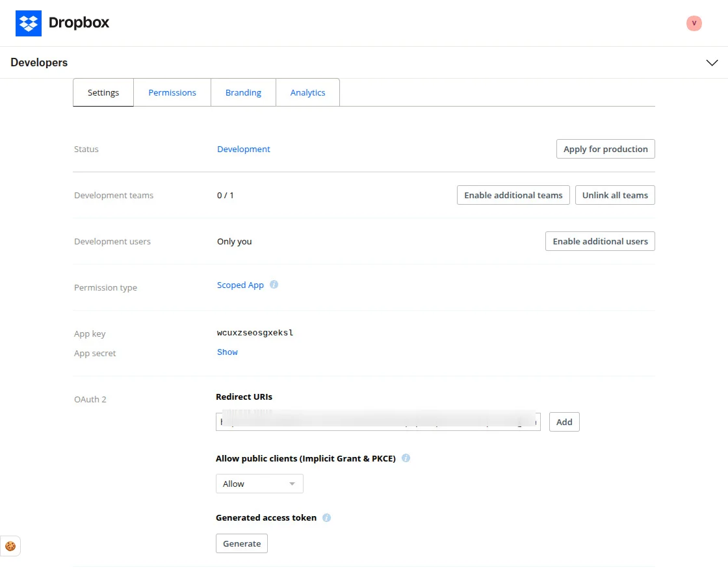Open the Allow public clients dropdown
Viewport: 728px width, 572px height.
[x=259, y=484]
